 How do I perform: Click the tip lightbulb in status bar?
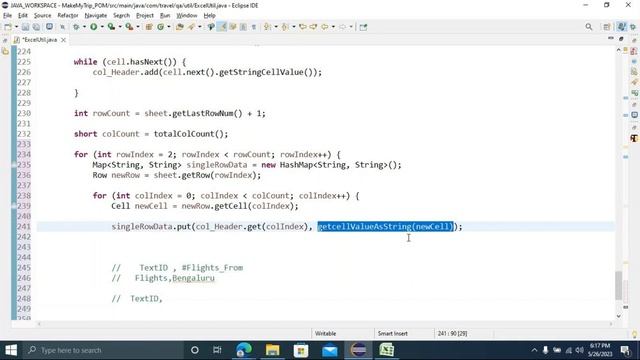(x=634, y=334)
